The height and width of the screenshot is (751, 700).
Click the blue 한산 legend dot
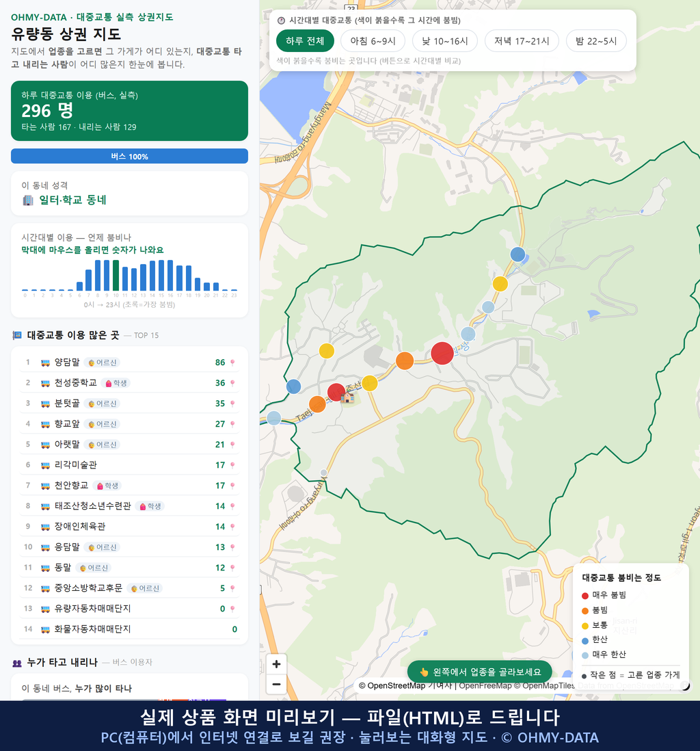[584, 640]
